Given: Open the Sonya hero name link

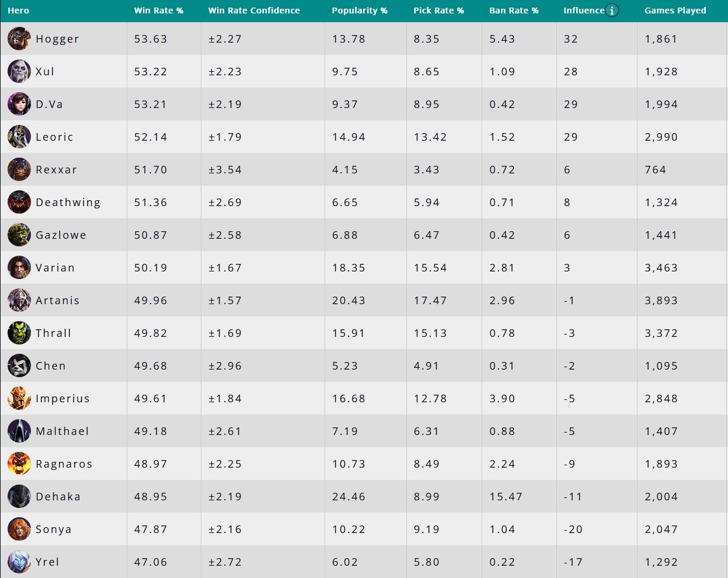Looking at the screenshot, I should coord(54,530).
